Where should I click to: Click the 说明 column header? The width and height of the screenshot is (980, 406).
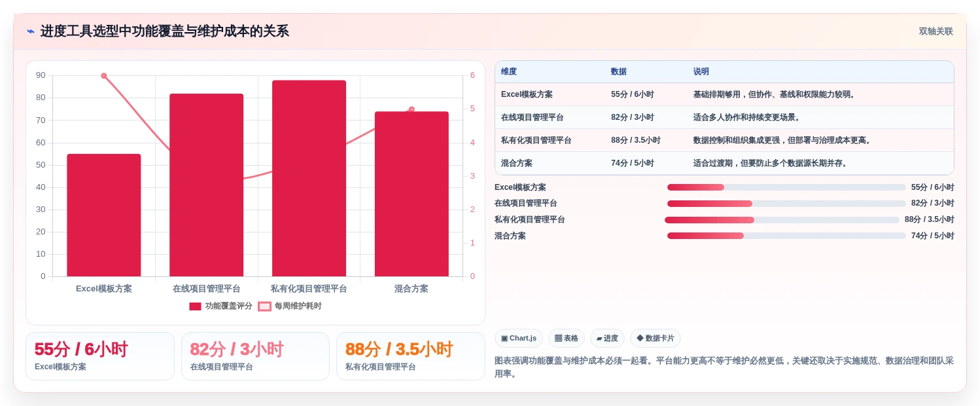[701, 71]
